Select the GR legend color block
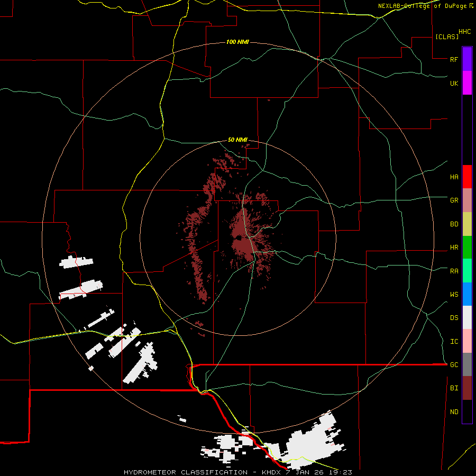The image size is (476, 476). [x=467, y=200]
